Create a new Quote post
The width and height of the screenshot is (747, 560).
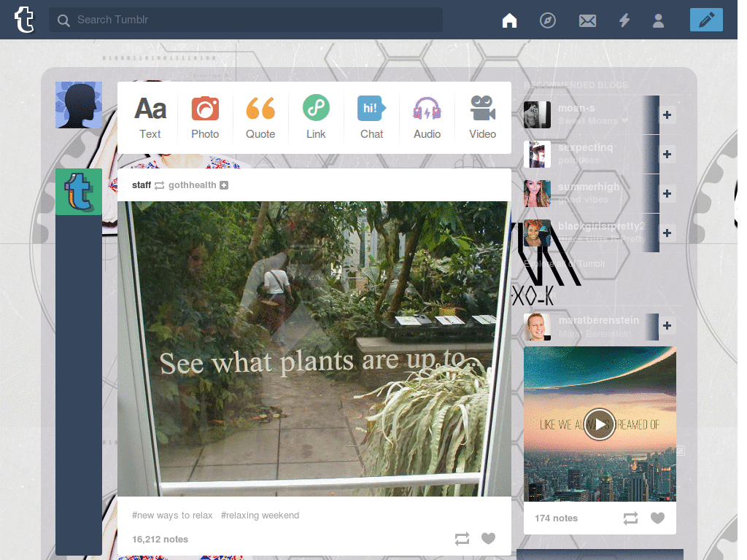pyautogui.click(x=260, y=117)
